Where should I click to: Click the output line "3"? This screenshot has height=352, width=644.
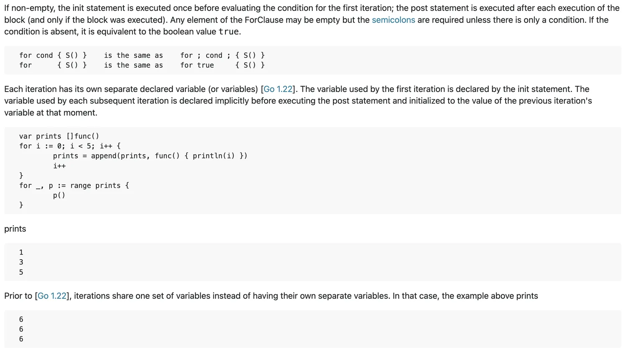point(21,262)
